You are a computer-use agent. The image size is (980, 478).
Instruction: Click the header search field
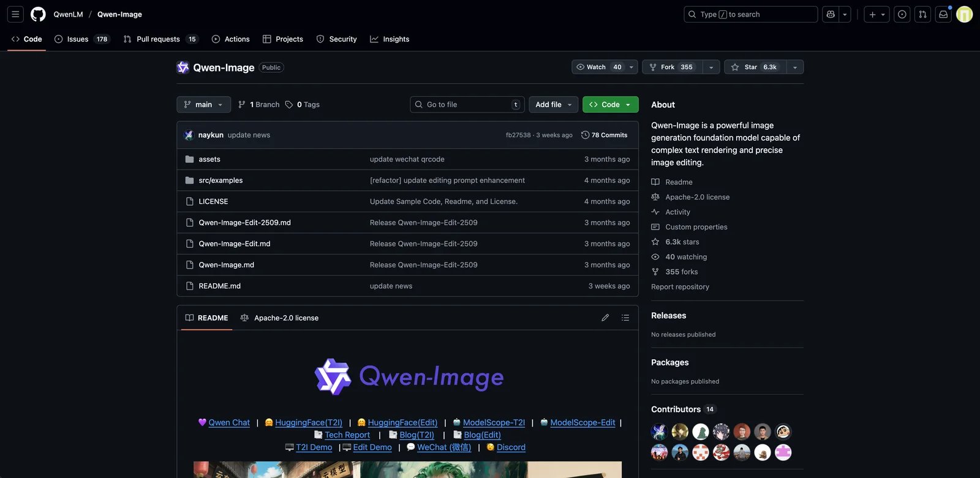[x=751, y=14]
